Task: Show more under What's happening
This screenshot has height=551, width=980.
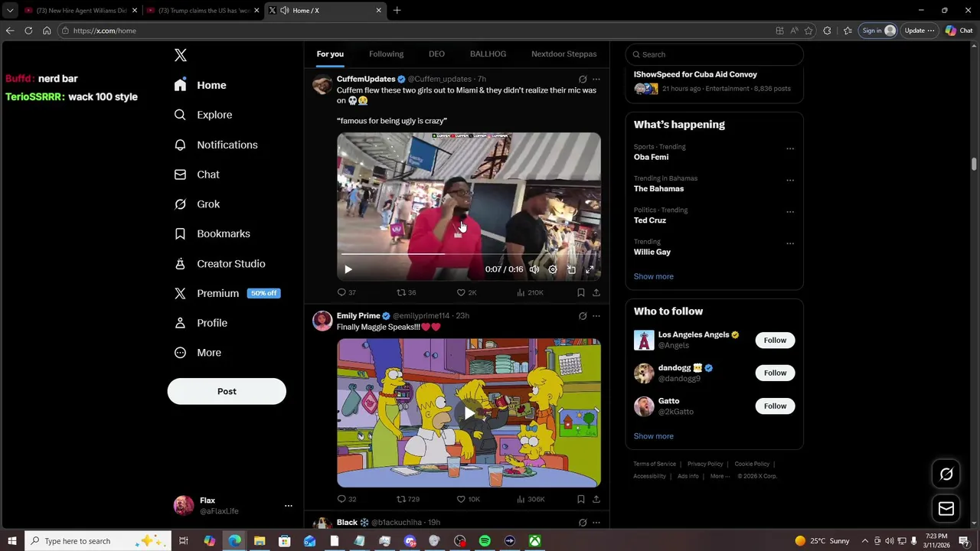Action: pos(653,276)
